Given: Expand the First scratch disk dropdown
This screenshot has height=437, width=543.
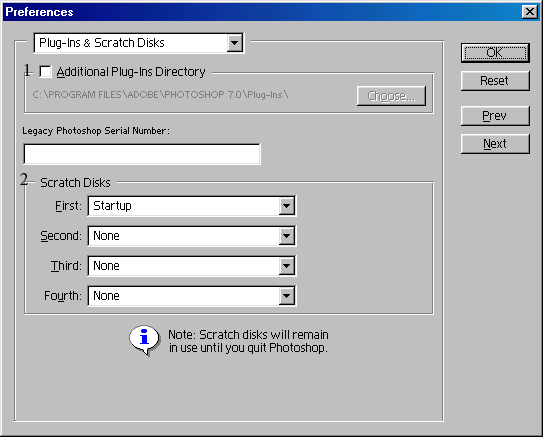Looking at the screenshot, I should [192, 206].
